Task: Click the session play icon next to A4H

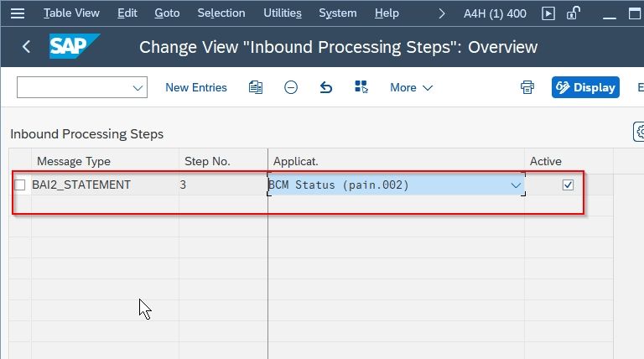Action: coord(548,13)
